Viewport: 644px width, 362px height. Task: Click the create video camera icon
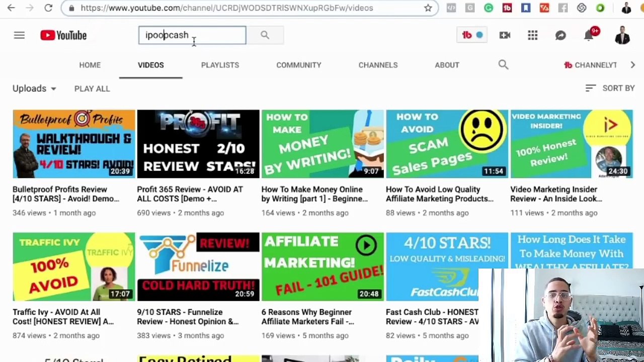click(x=505, y=35)
